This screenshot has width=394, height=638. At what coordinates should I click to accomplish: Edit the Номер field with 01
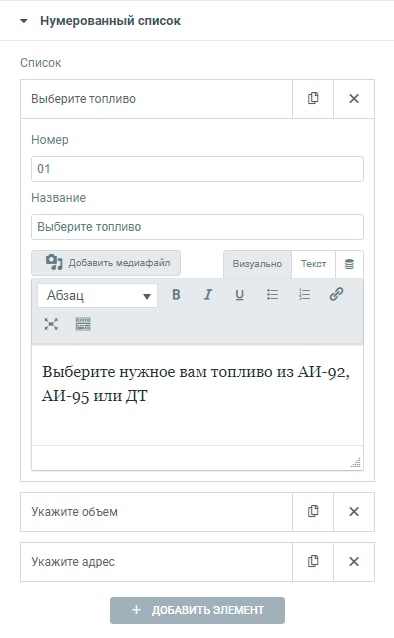coord(197,169)
